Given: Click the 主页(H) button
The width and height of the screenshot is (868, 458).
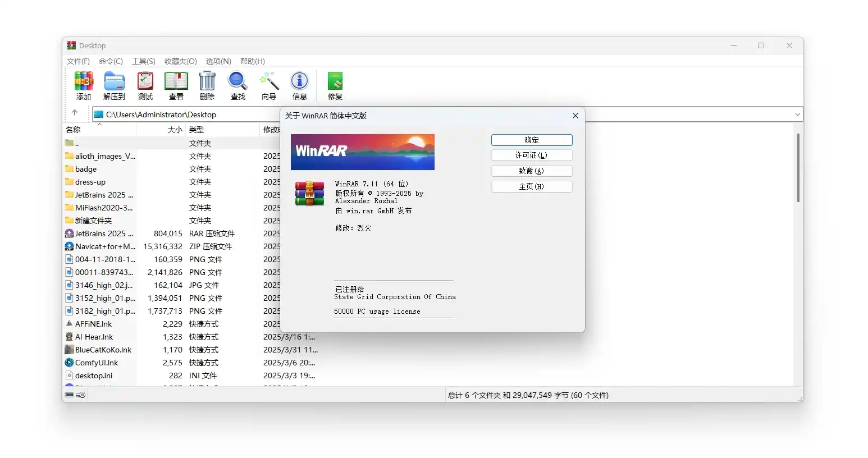Looking at the screenshot, I should [x=532, y=187].
